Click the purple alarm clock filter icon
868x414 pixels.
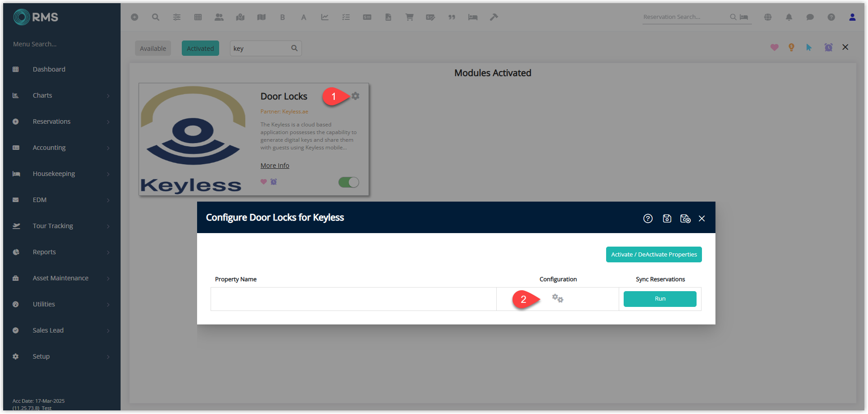click(x=828, y=47)
